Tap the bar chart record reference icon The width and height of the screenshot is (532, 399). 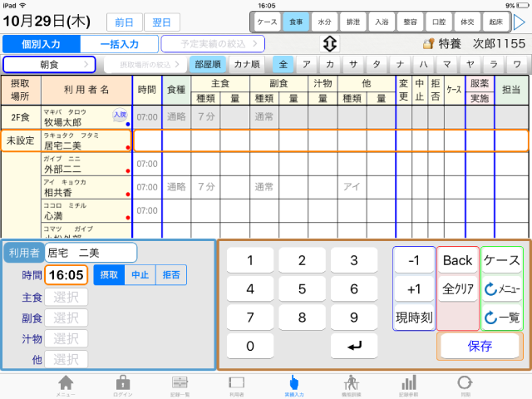point(408,385)
